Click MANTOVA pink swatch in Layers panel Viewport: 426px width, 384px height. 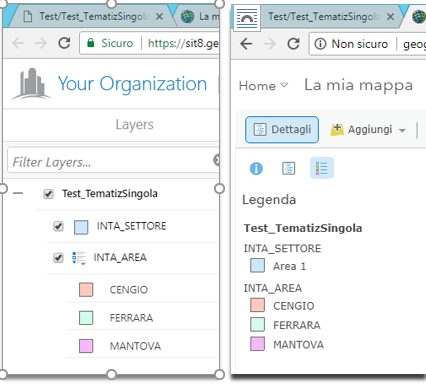(x=86, y=346)
